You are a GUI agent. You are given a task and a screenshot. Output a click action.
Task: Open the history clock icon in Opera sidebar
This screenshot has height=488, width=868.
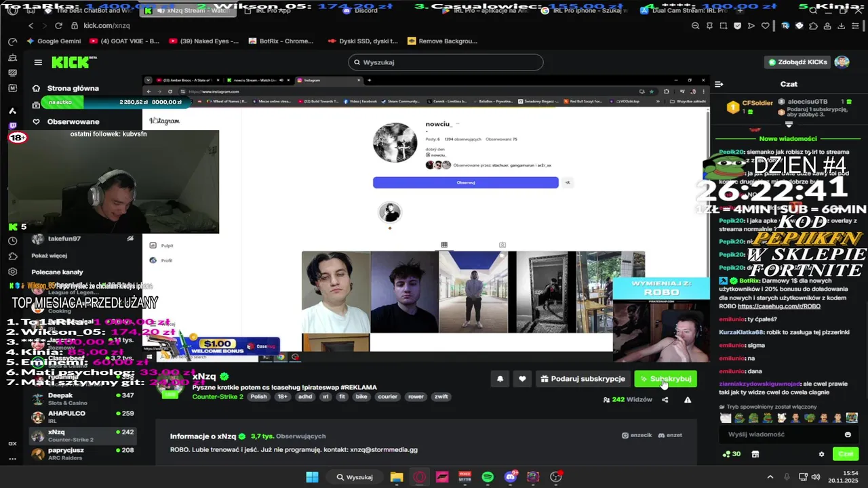[12, 241]
